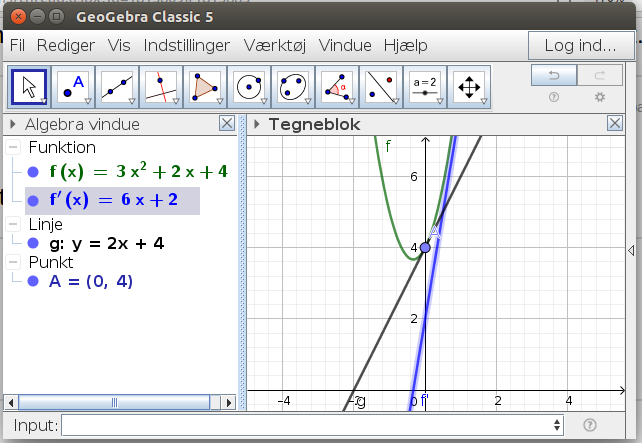Open the Vindue menu

tap(345, 45)
